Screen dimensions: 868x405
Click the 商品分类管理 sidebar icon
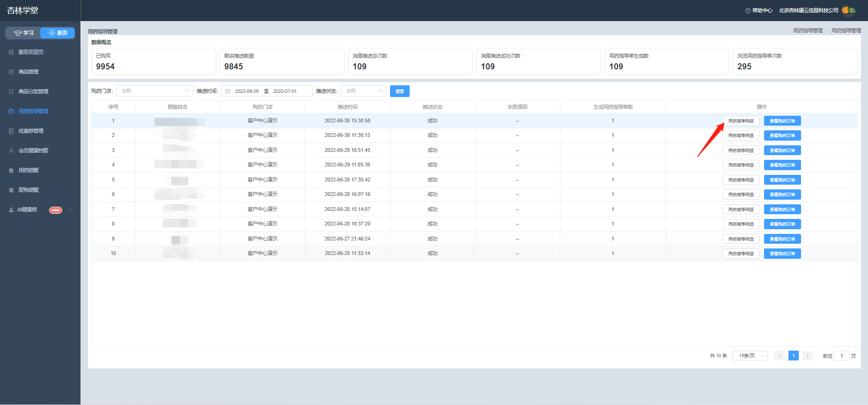11,91
